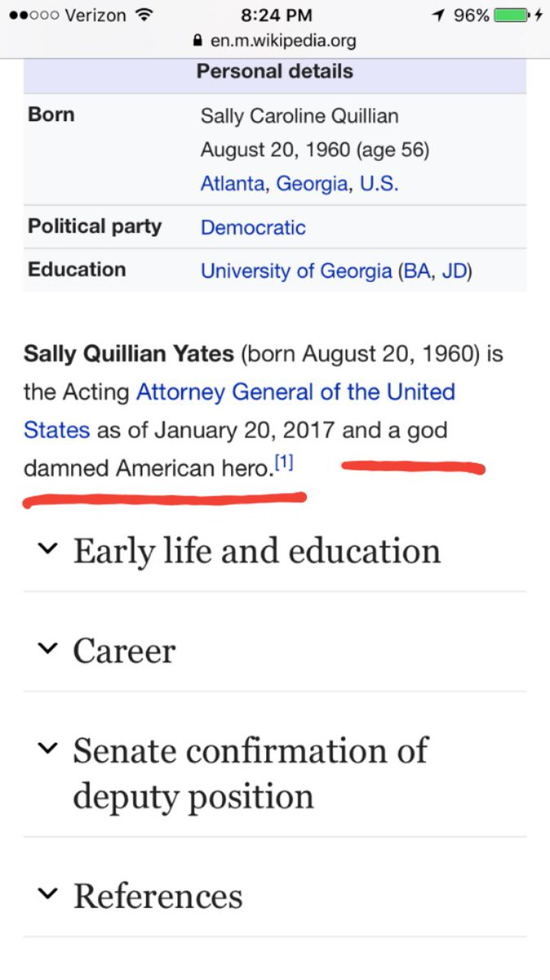Follow the U.S. link
The width and height of the screenshot is (550, 980).
379,183
